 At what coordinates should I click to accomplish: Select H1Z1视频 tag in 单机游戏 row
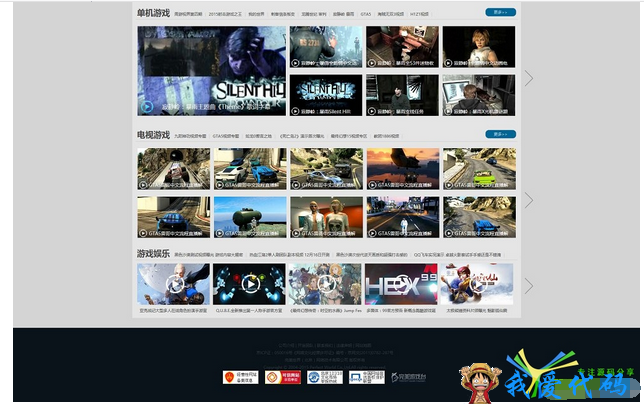click(419, 14)
